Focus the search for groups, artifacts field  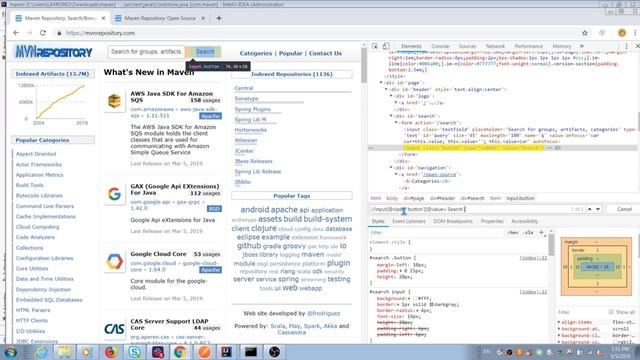click(x=146, y=52)
